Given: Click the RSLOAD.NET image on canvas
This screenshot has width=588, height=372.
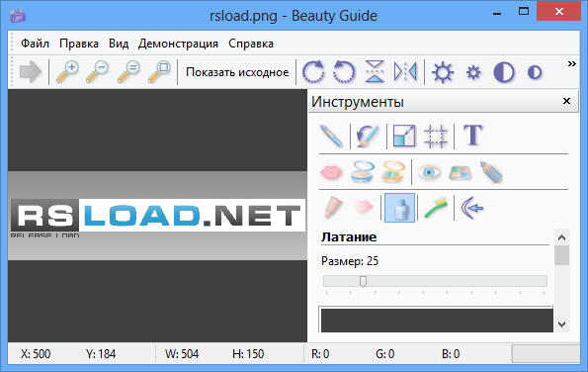Looking at the screenshot, I should [157, 216].
